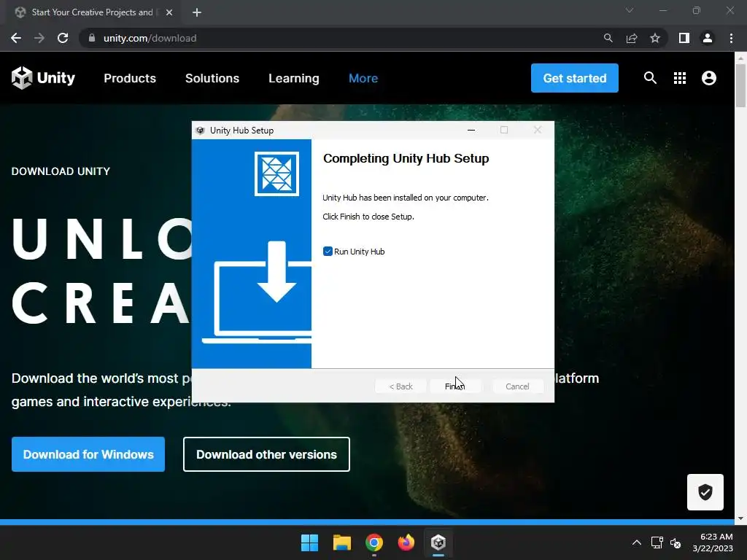Click the Unity Hub Setup taskbar icon
Viewport: 747px width, 560px height.
pos(438,542)
